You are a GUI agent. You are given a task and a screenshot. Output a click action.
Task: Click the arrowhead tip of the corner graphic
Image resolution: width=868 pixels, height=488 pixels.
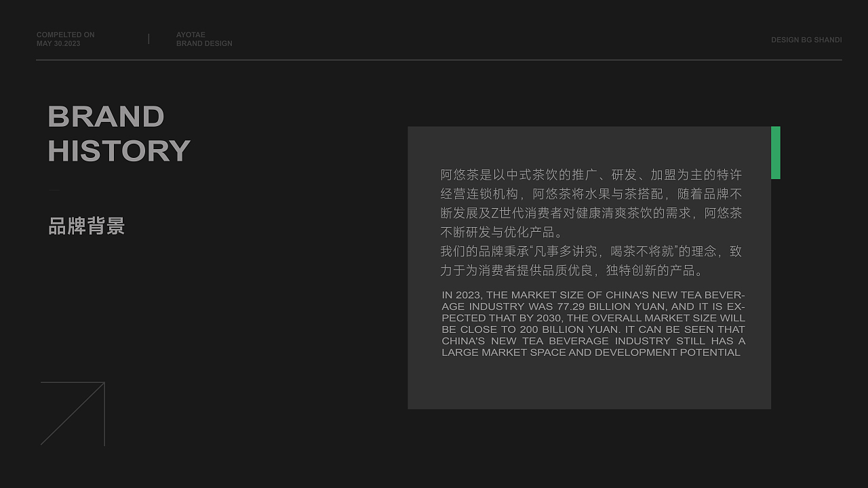(x=103, y=384)
